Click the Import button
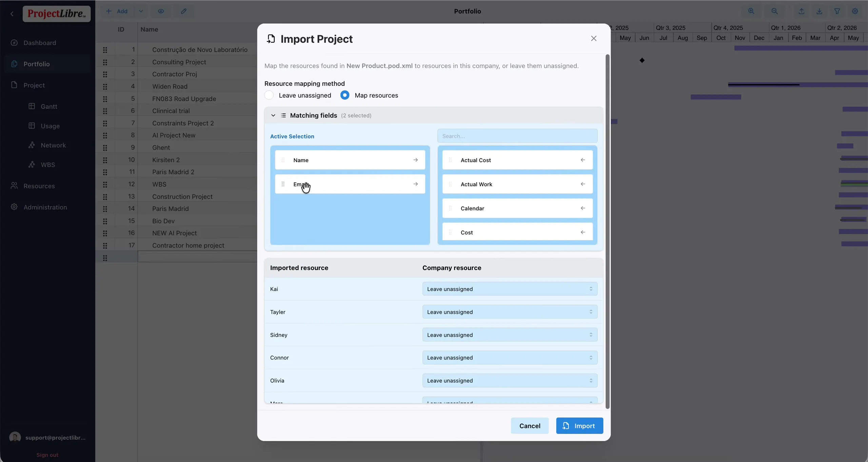This screenshot has height=462, width=868. [579, 426]
